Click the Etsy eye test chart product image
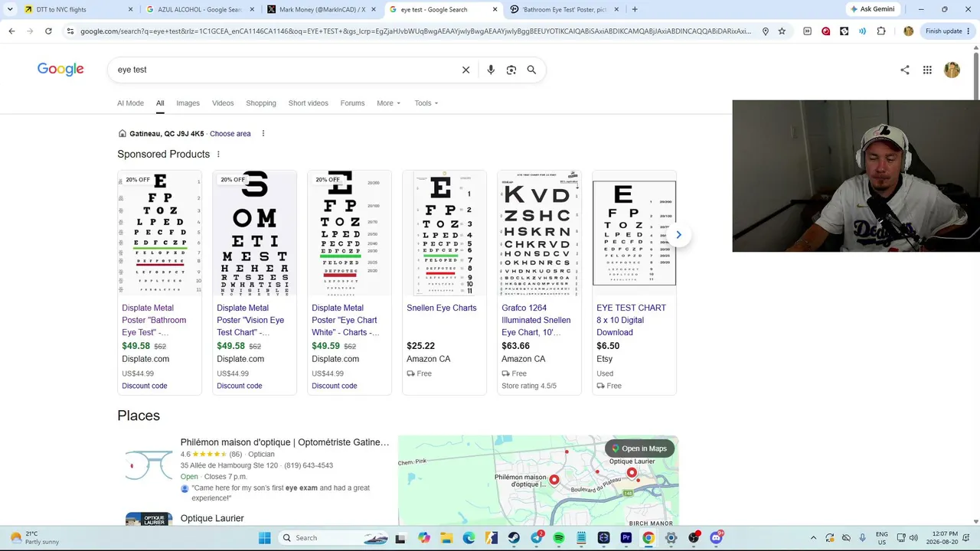 [x=634, y=234]
